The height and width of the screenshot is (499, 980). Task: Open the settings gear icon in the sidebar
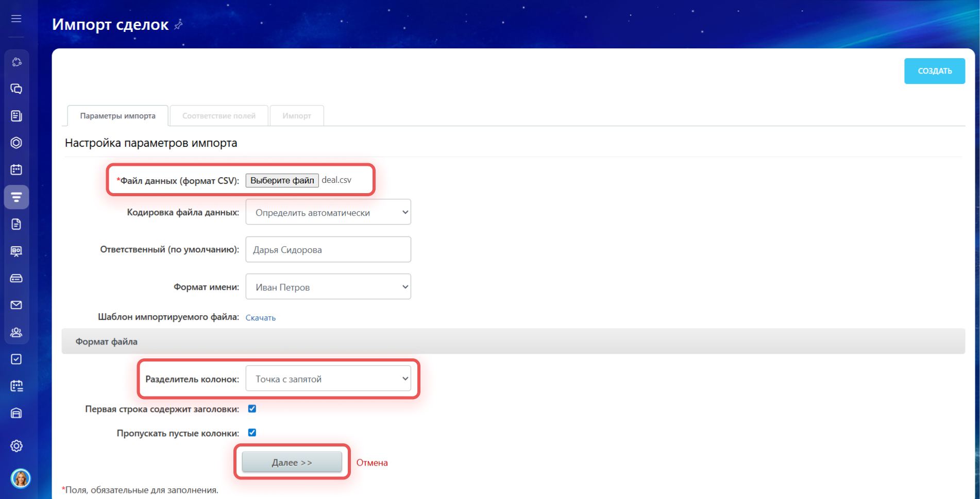tap(16, 446)
